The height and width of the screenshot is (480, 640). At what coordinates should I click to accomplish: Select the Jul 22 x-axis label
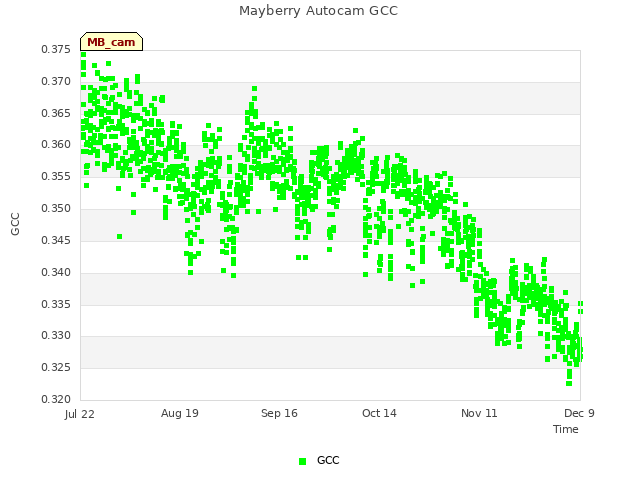click(80, 414)
